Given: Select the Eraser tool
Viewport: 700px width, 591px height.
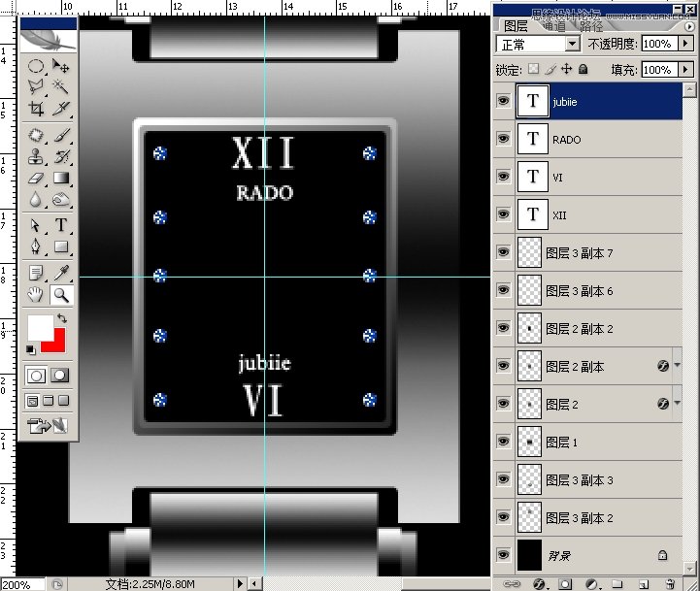Looking at the screenshot, I should click(x=36, y=178).
